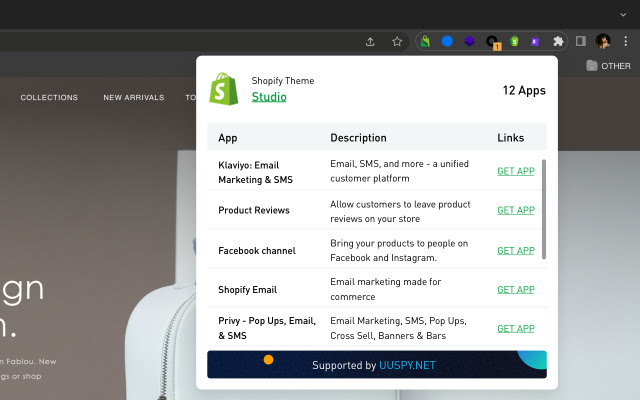Screen dimensions: 640x400
Task: Open the Extensions puzzle piece menu
Action: pyautogui.click(x=558, y=41)
